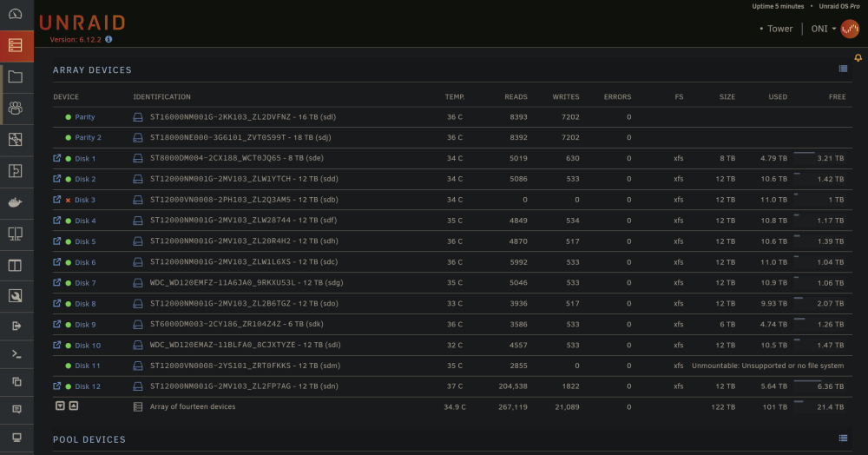868x455 pixels.
Task: Open the Dashboard gauge icon in sidebar
Action: click(x=16, y=14)
